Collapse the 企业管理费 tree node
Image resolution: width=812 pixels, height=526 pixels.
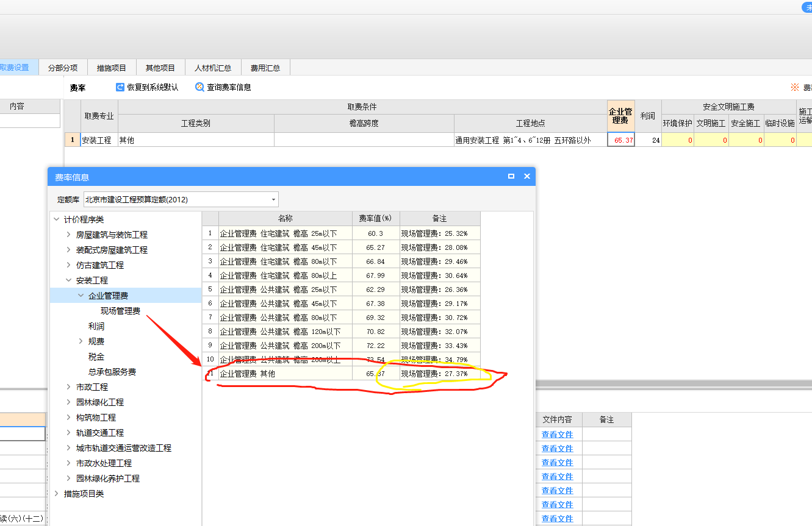81,296
